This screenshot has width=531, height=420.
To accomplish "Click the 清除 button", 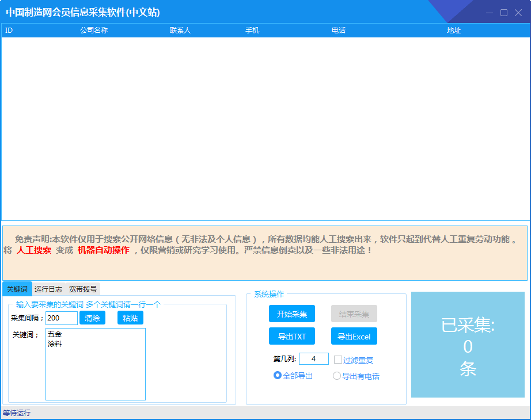I will (x=92, y=318).
